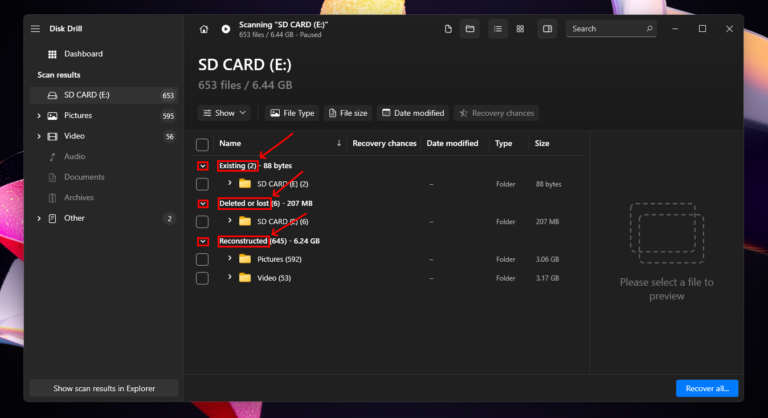This screenshot has width=768, height=418.
Task: Click Show scan results in Explorer
Action: pos(103,388)
